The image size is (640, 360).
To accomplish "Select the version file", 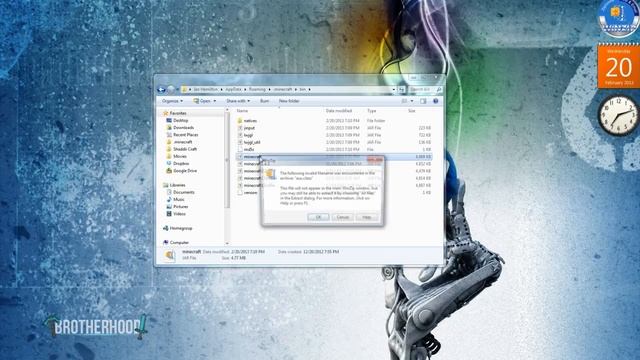I will click(x=248, y=193).
